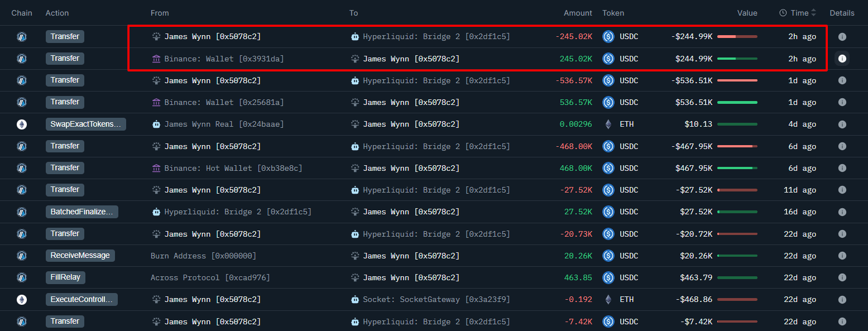
Task: Open details info icon for 468.00K Hot Wallet transfer
Action: pos(842,168)
